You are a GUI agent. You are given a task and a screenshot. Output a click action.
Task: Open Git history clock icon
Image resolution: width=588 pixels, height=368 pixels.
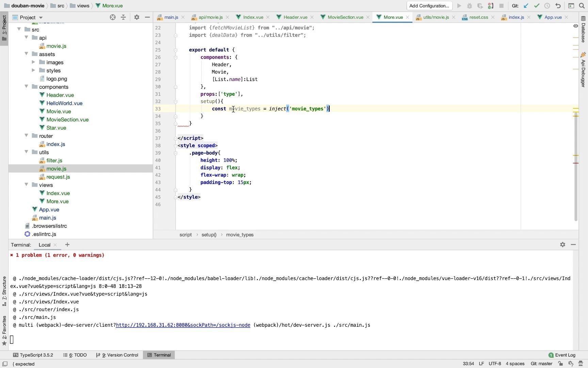[547, 6]
